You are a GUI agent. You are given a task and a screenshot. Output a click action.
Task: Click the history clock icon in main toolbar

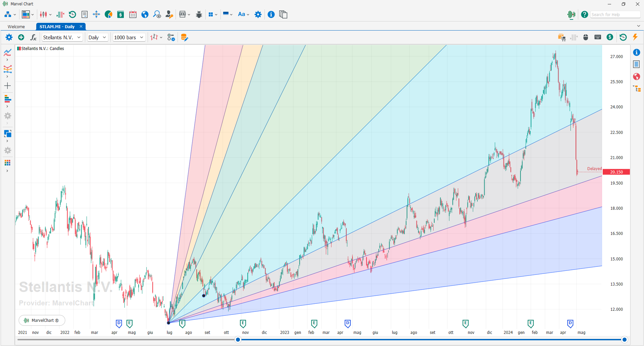[72, 14]
